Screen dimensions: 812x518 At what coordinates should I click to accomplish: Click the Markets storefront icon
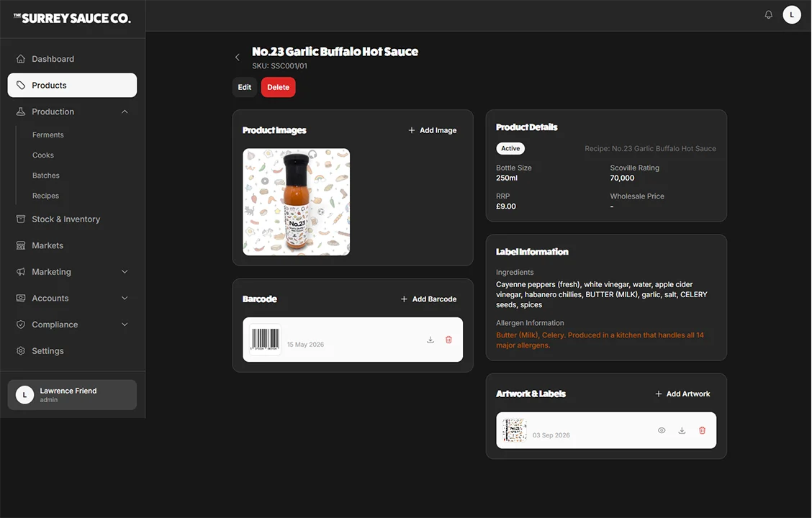(x=21, y=245)
